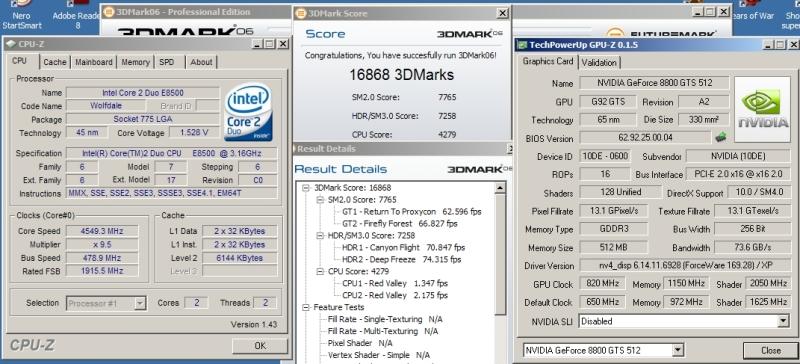800x364 pixels.
Task: Select Fill Rate - Single-Texturing row
Action: pos(385,319)
